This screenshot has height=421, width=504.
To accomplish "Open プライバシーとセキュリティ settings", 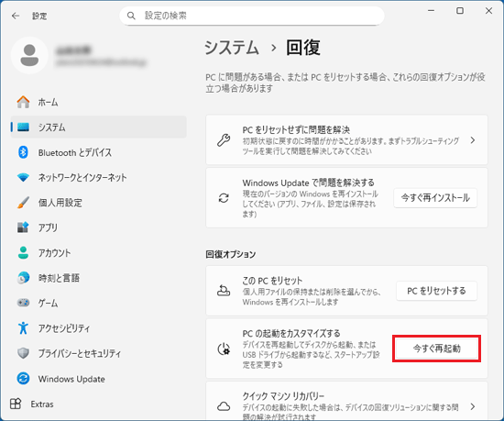I will pyautogui.click(x=98, y=353).
